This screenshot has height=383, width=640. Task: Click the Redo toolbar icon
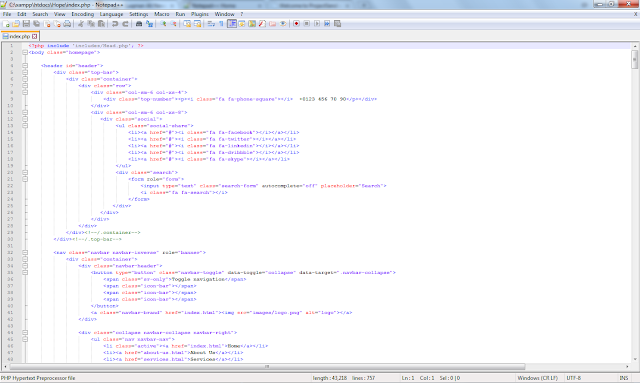[x=125, y=24]
